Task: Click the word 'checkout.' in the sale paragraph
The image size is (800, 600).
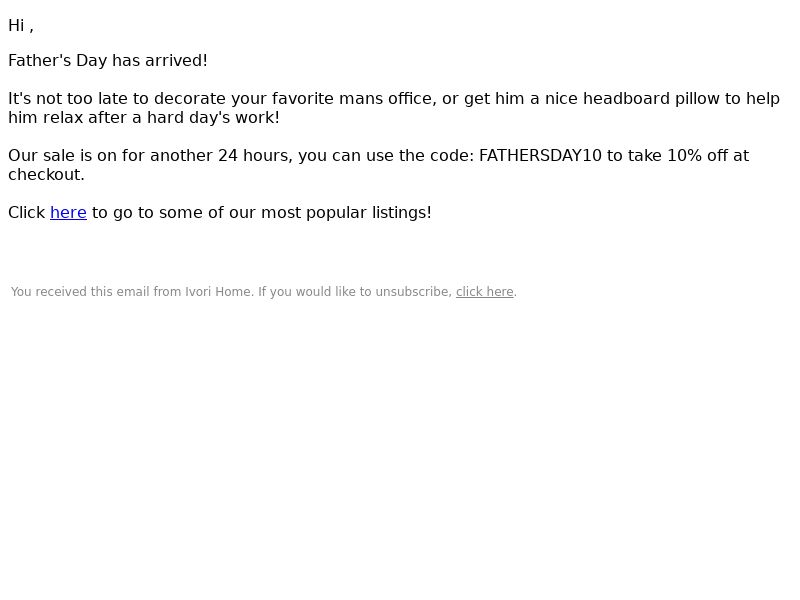Action: (x=46, y=174)
